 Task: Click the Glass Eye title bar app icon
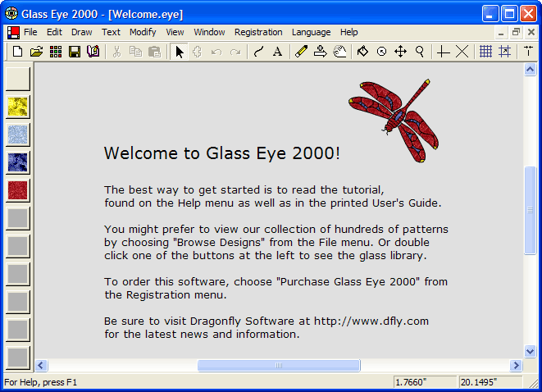[11, 13]
